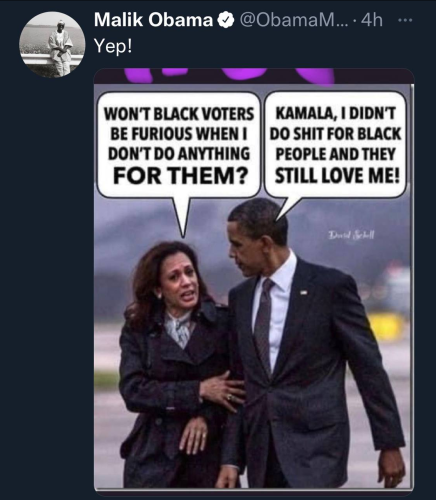The width and height of the screenshot is (436, 500).
Task: Open the round profile avatar photo
Action: pos(52,45)
